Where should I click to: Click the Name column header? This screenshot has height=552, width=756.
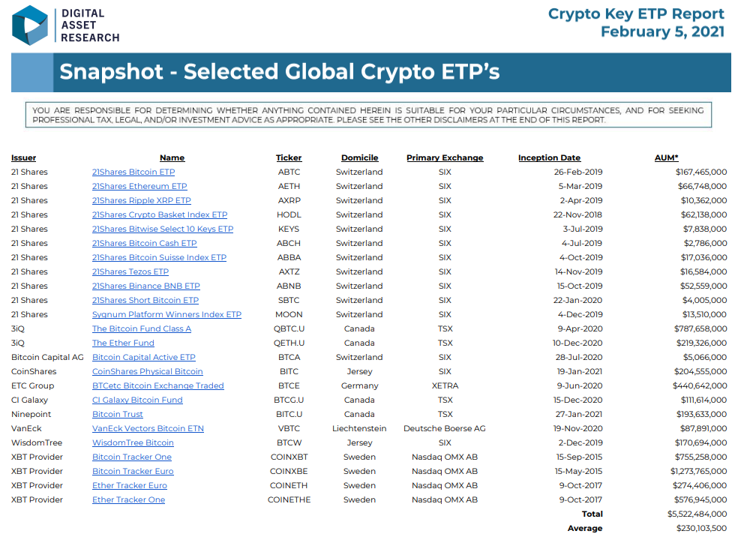[x=172, y=157]
